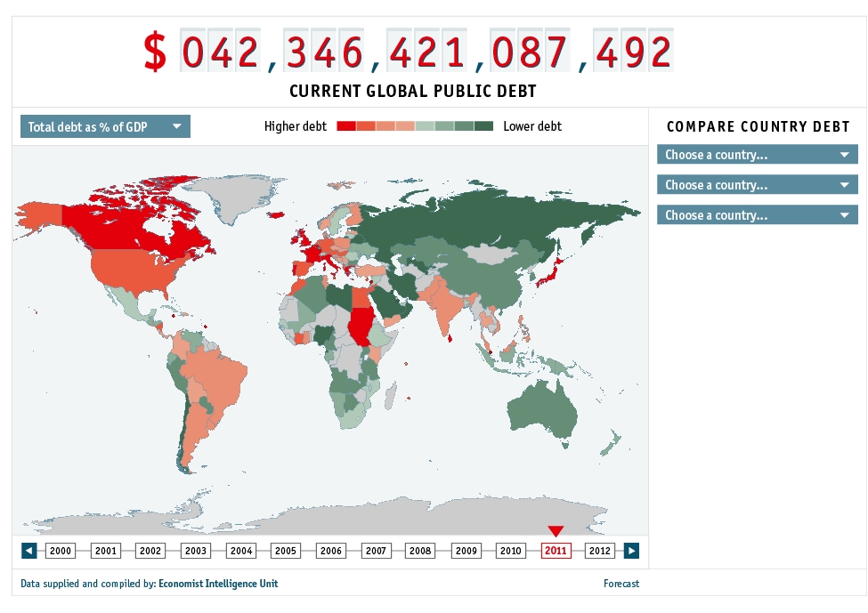The width and height of the screenshot is (868, 613).
Task: Click the timeline previous arrow button
Action: [x=29, y=551]
